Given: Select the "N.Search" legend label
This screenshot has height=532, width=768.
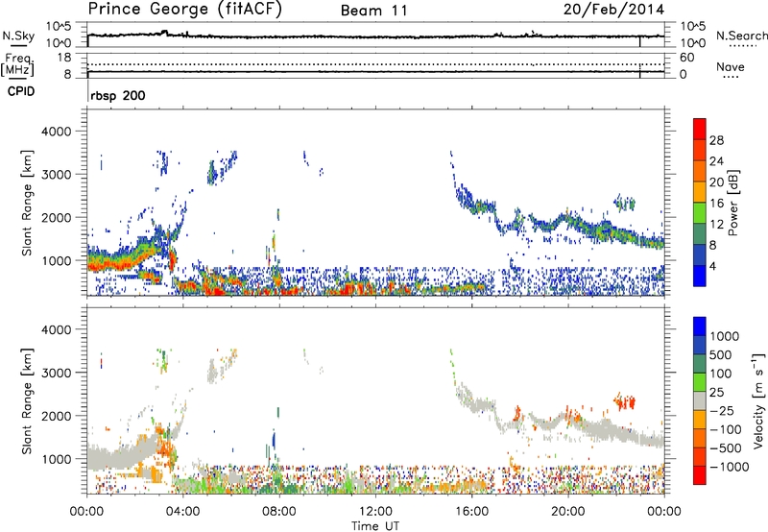Looking at the screenshot, I should [x=741, y=36].
